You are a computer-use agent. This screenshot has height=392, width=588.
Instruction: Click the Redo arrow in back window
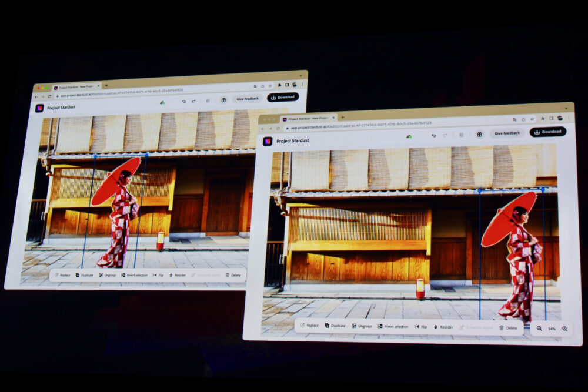[193, 101]
